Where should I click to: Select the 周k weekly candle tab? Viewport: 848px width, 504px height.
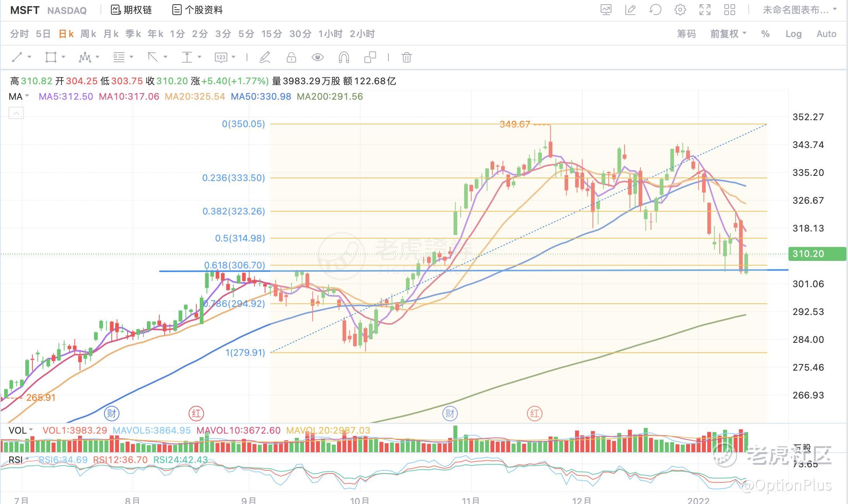coord(88,34)
